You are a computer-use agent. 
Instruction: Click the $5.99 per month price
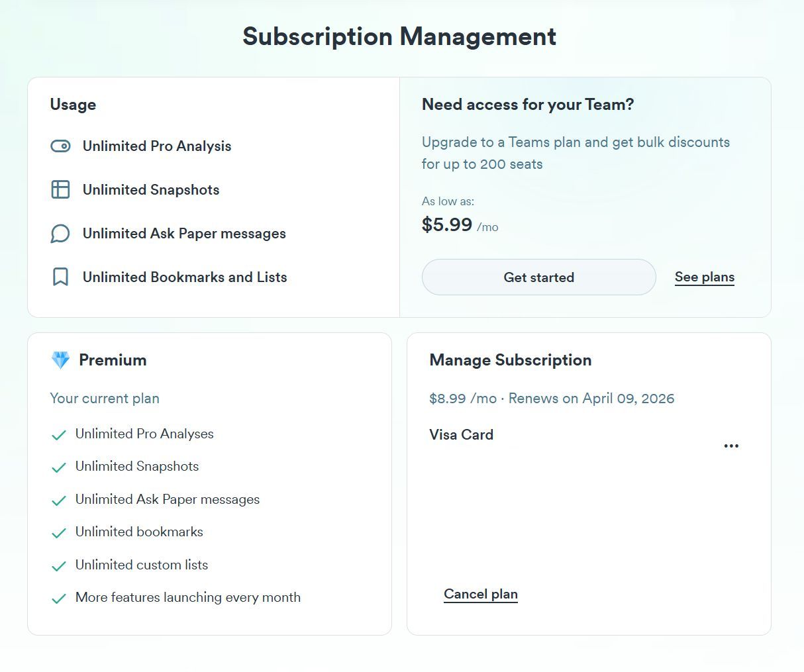point(460,225)
